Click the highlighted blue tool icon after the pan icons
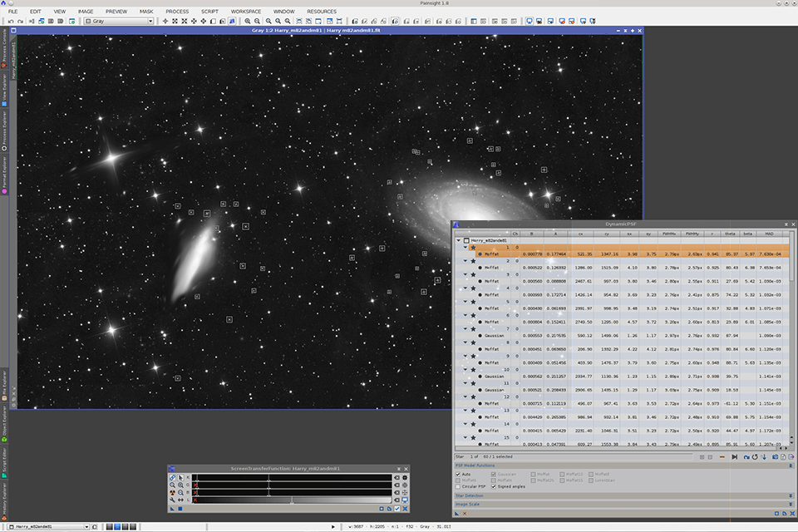Image resolution: width=798 pixels, height=532 pixels. (x=232, y=22)
